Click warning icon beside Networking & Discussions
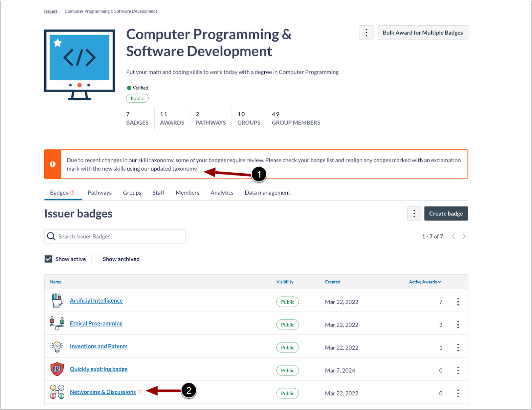 (x=140, y=392)
